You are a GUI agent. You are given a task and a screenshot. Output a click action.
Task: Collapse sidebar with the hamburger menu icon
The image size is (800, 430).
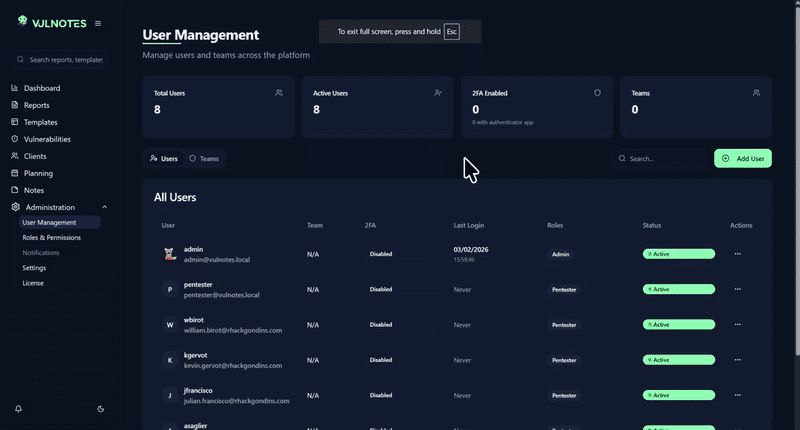[97, 23]
